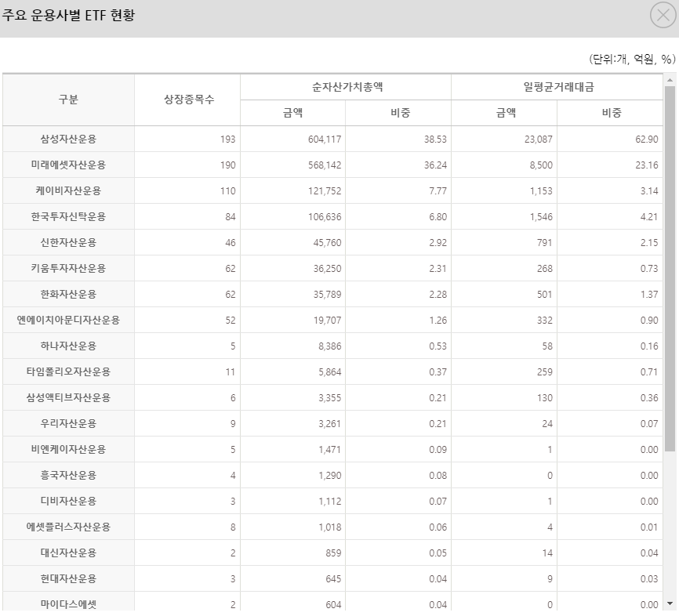Select the 삼성액티브자산운용 row label
The width and height of the screenshot is (679, 616).
(68, 397)
